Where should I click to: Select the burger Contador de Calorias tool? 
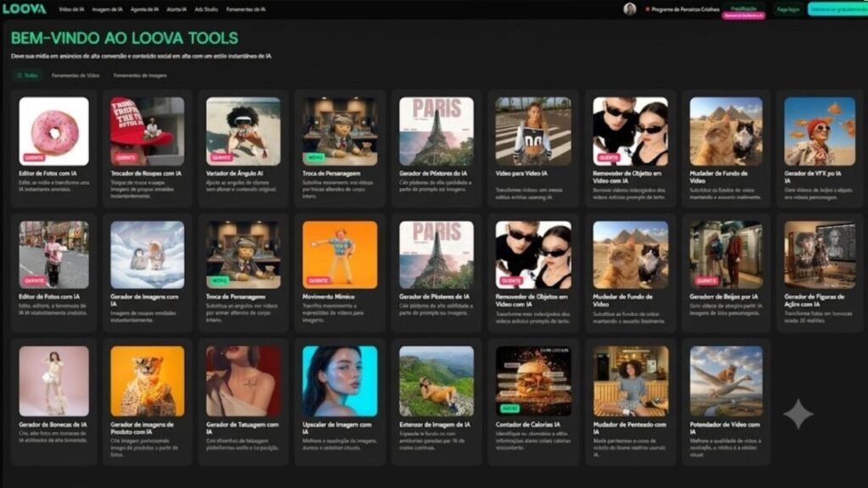[x=533, y=402]
